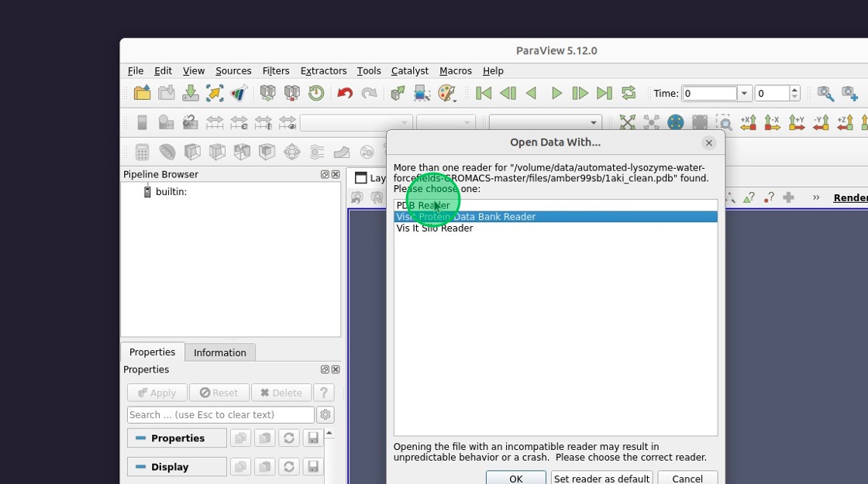Click the Glyph filter icon
This screenshot has height=484, width=868.
click(x=291, y=152)
